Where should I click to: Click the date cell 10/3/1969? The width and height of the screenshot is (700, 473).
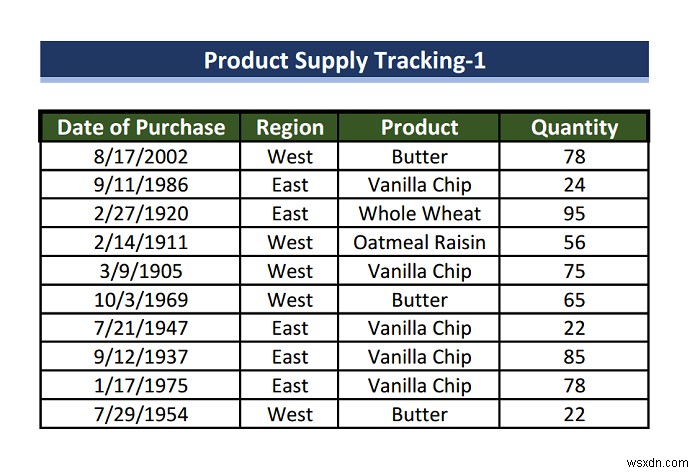140,299
